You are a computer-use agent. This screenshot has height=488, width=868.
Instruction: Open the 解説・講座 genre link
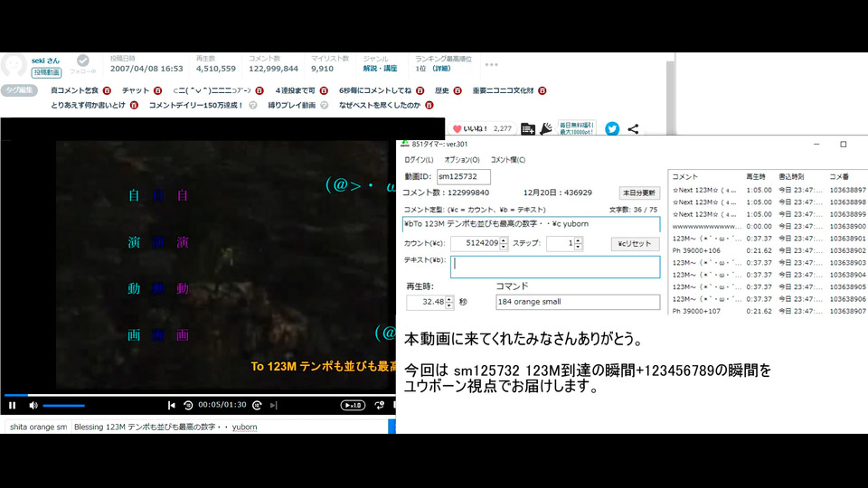[380, 69]
